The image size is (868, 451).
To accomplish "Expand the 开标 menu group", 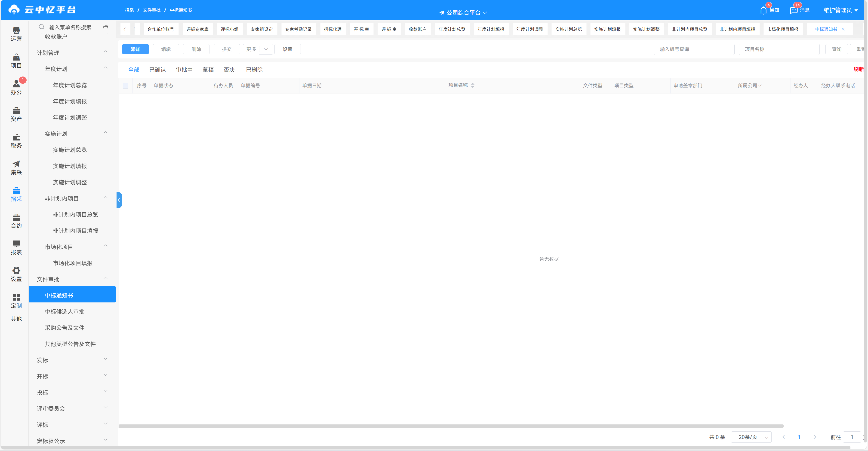I will point(105,375).
